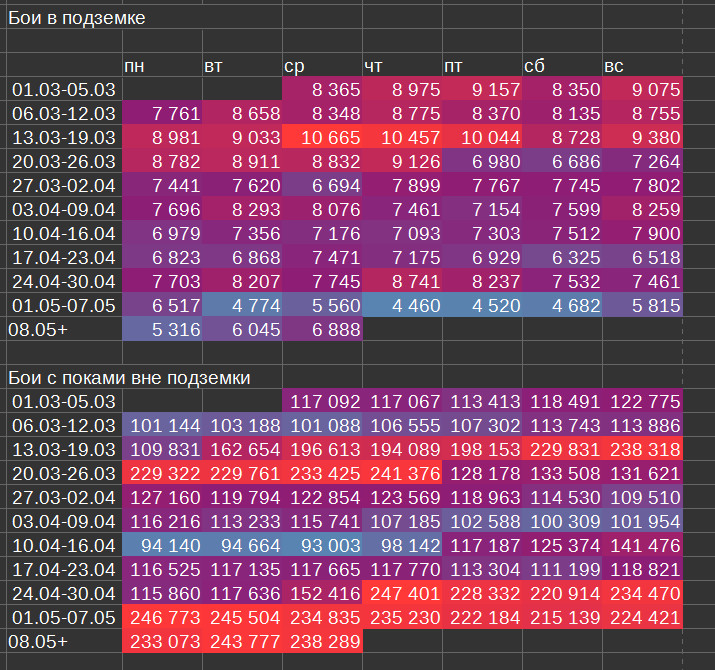The height and width of the screenshot is (670, 715).
Task: Select cell with value 233 073
Action: [x=162, y=642]
